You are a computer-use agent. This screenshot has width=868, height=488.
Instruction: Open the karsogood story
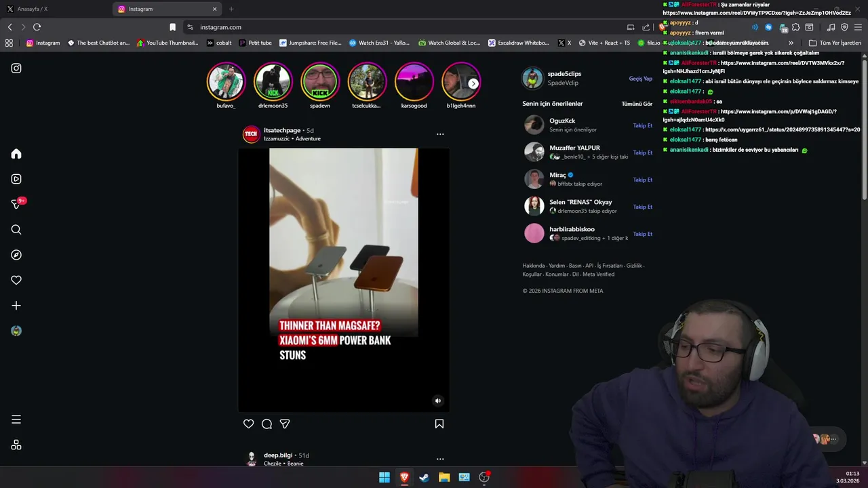pyautogui.click(x=414, y=81)
